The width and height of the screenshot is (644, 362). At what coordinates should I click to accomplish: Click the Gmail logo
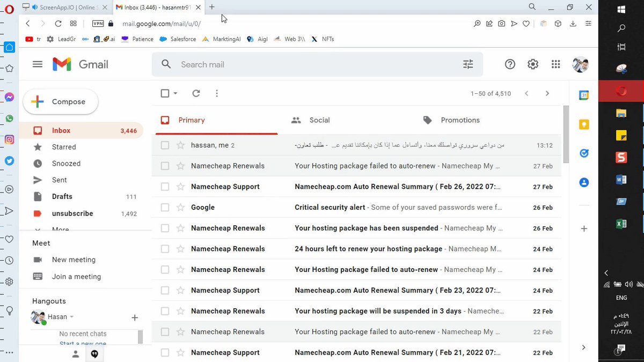pos(80,64)
